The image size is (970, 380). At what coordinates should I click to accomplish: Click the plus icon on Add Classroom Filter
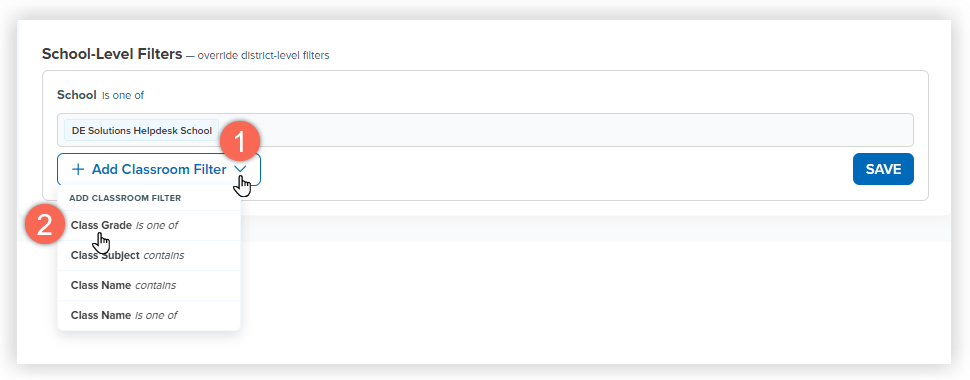[78, 170]
